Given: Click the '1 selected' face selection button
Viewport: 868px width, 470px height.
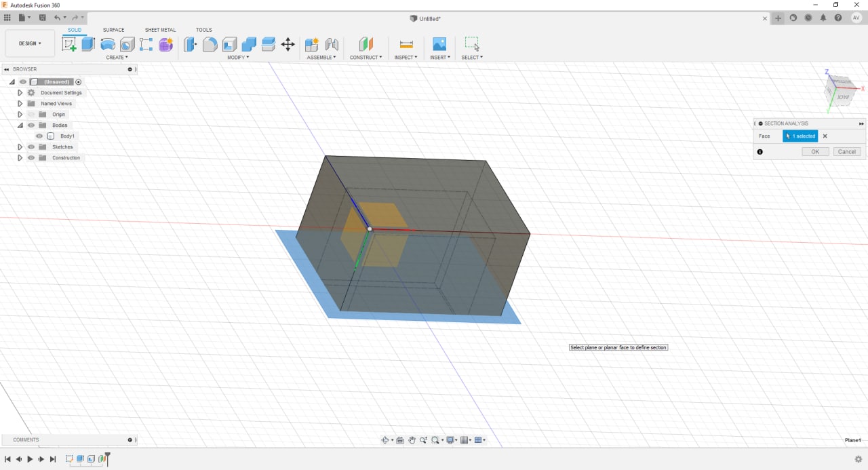Looking at the screenshot, I should click(800, 136).
